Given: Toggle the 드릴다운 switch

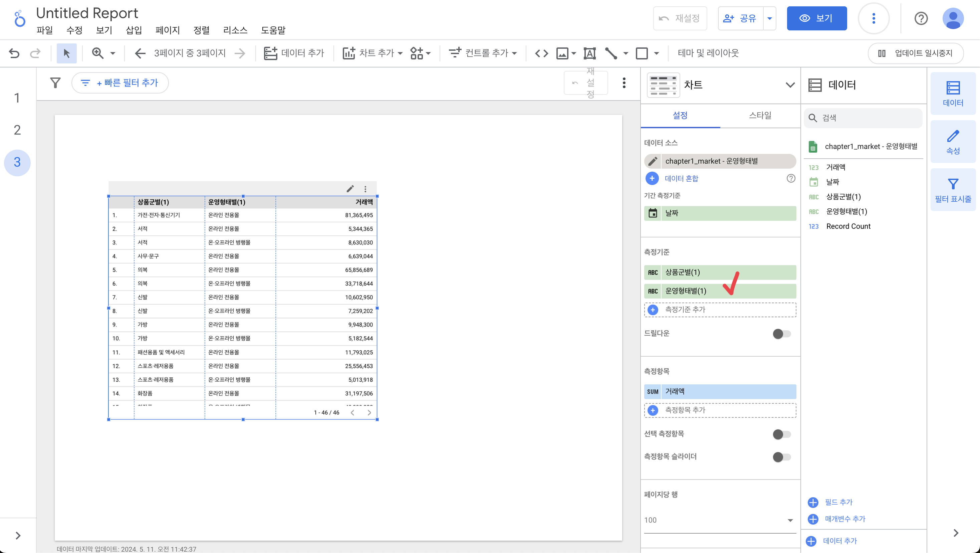Looking at the screenshot, I should 781,334.
